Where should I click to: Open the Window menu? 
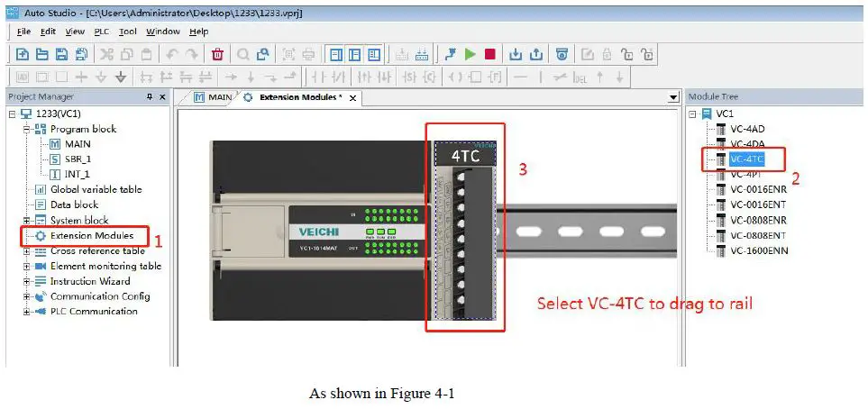[x=163, y=32]
